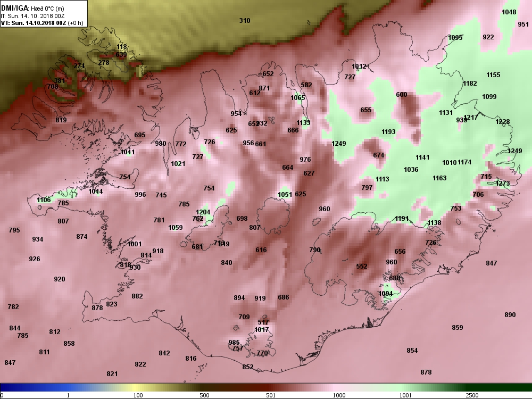Screen dimensions: 532x399
Task: Select the value 118 in the Westfjords
Action: [x=121, y=47]
